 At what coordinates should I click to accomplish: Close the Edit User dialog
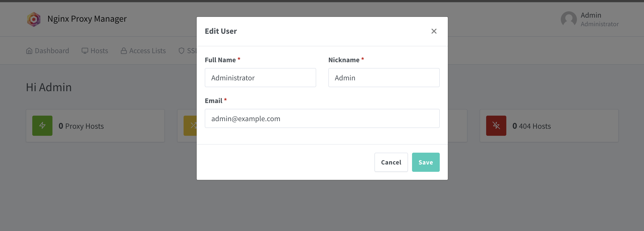pyautogui.click(x=434, y=31)
